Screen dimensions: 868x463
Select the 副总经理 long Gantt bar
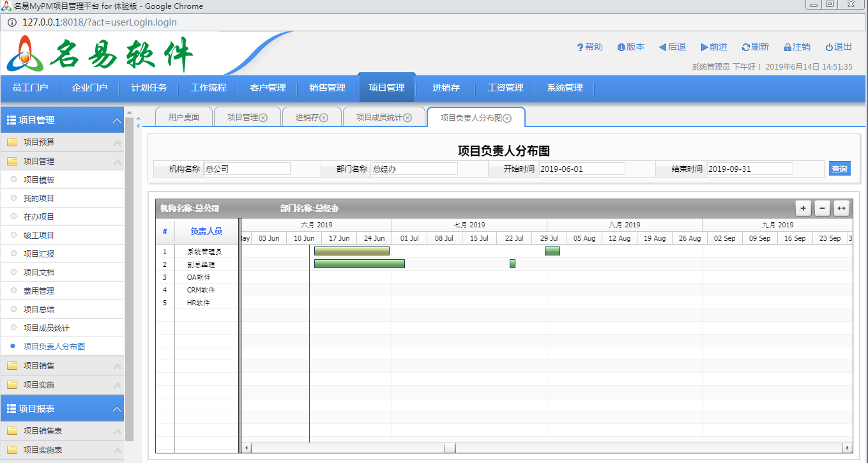coord(359,264)
